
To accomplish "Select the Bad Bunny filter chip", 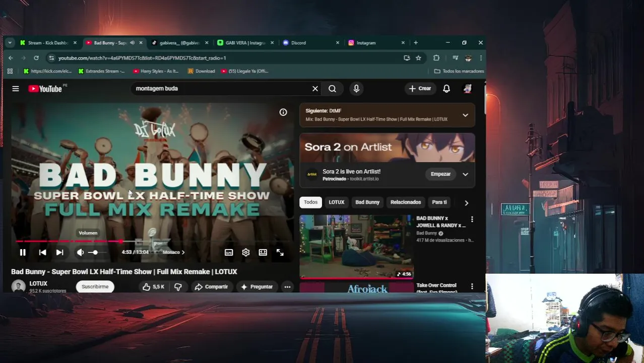I will click(x=367, y=202).
